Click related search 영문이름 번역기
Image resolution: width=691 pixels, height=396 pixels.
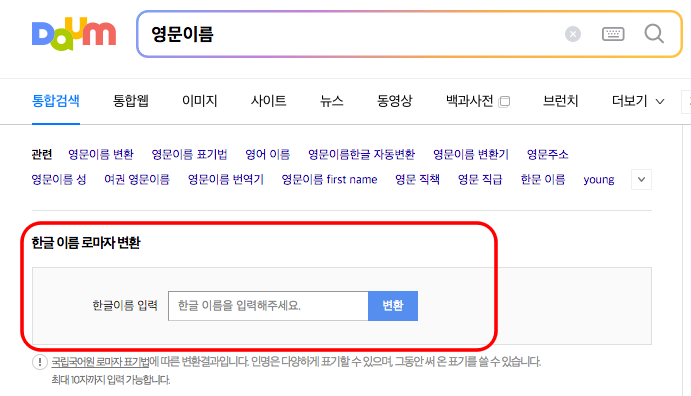coord(226,179)
